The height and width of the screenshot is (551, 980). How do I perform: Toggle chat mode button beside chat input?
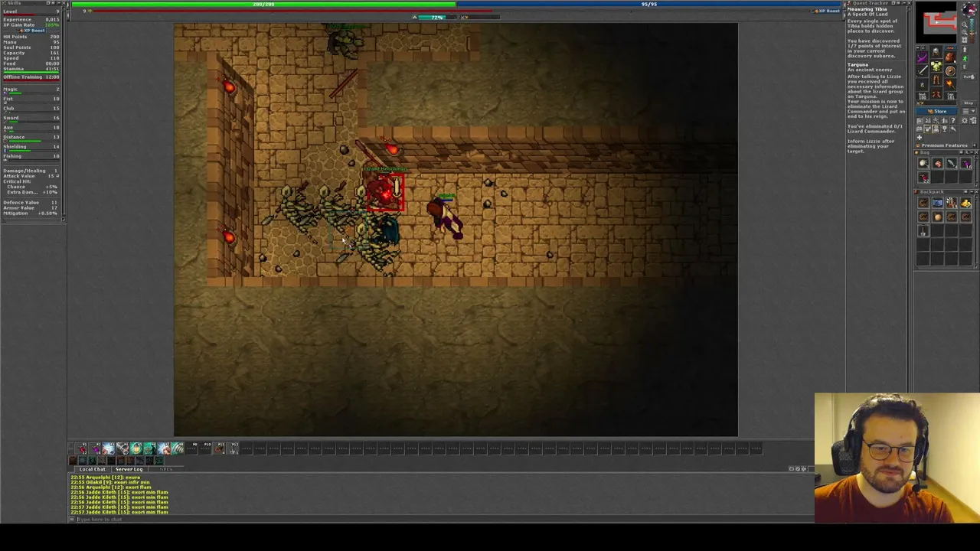click(x=72, y=520)
